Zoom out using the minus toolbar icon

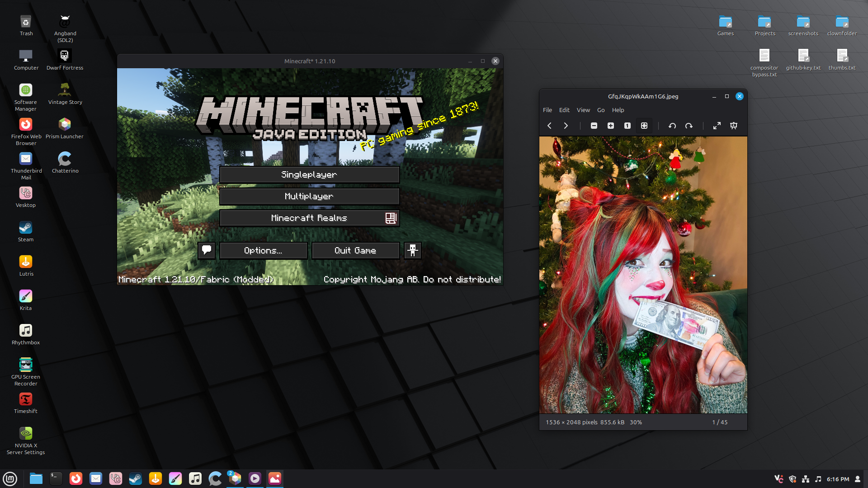(x=594, y=126)
